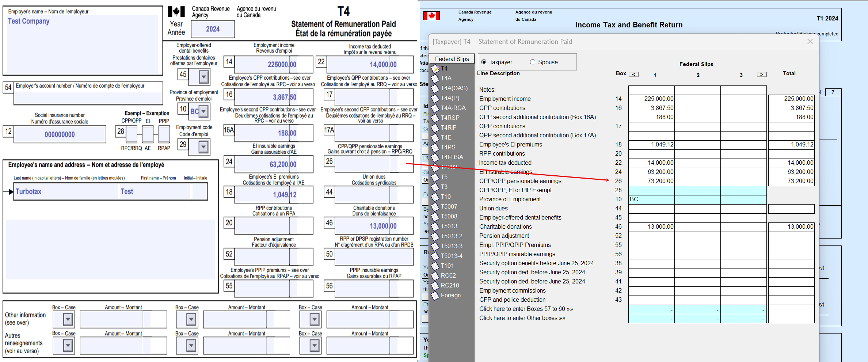This screenshot has height=362, width=868.
Task: Click the employer's name field Test Company
Action: pos(83,43)
